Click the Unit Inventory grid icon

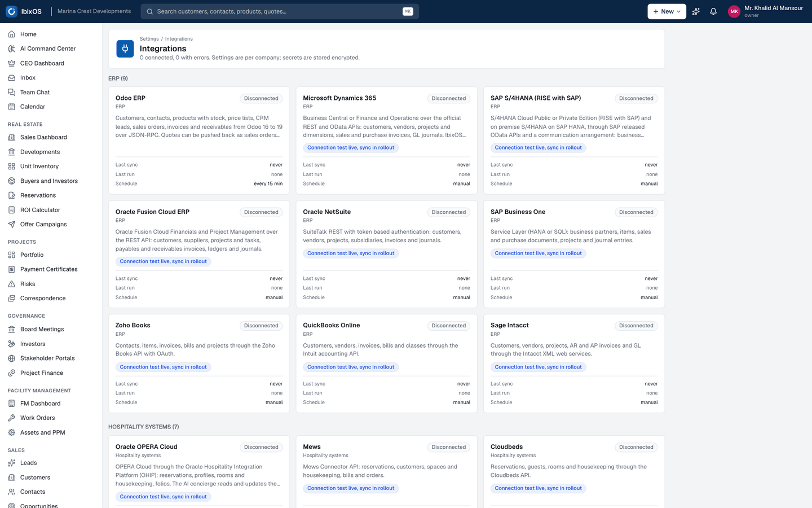pos(11,167)
